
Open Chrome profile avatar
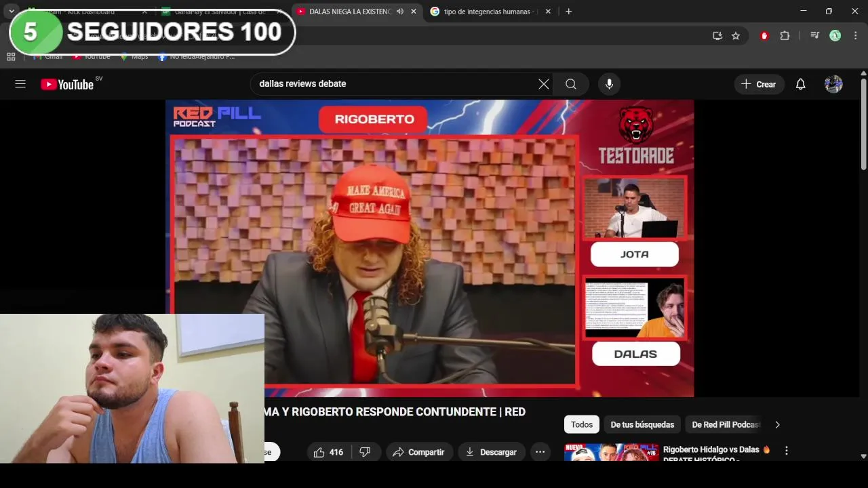[835, 36]
